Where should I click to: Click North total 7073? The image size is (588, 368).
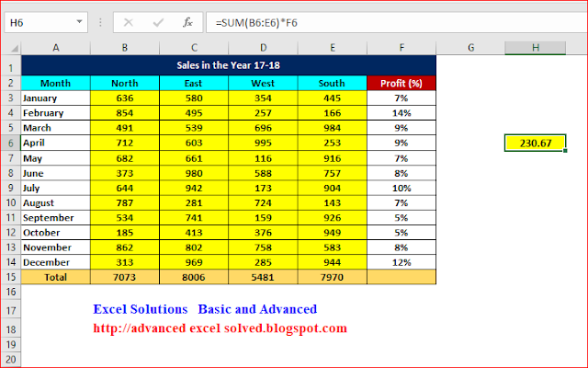[x=125, y=277]
